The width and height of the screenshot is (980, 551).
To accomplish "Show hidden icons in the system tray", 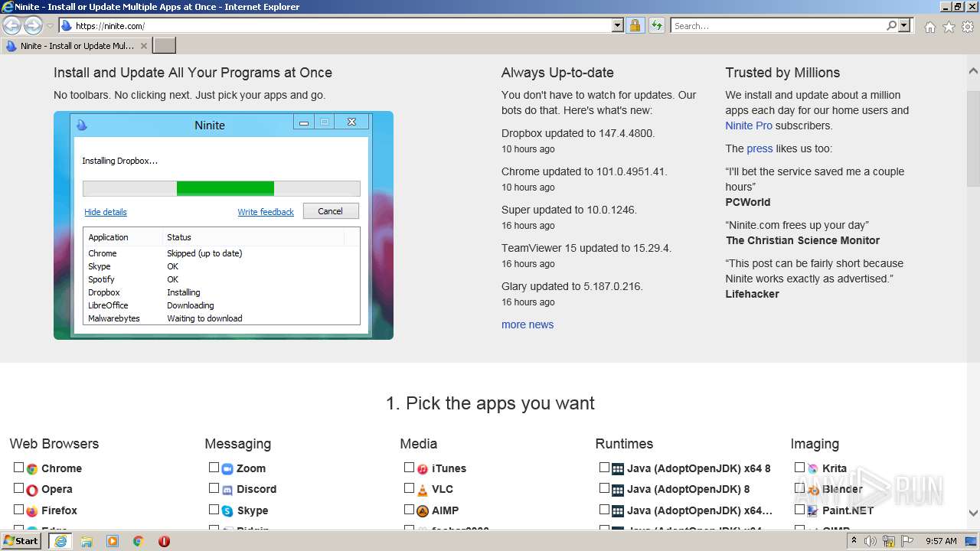I will pos(854,541).
